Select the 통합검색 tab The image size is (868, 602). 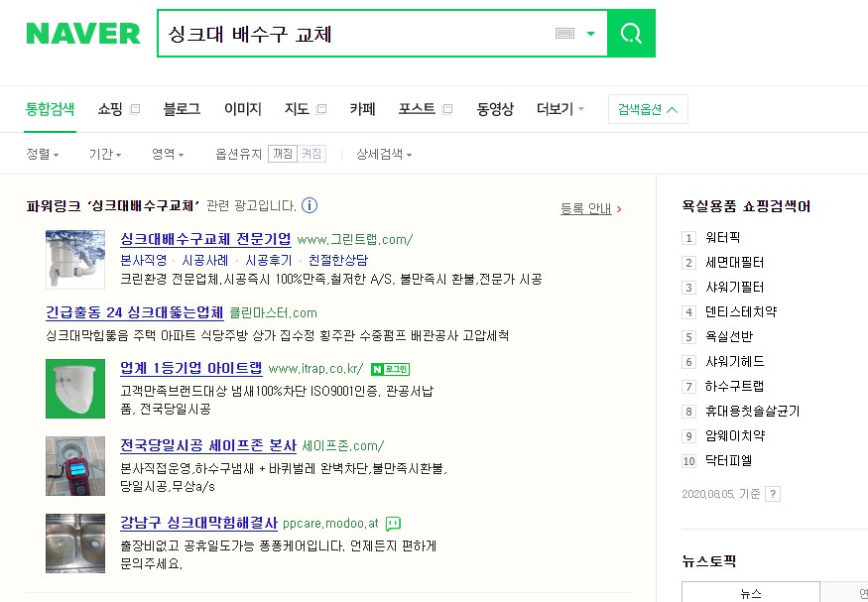coord(50,109)
